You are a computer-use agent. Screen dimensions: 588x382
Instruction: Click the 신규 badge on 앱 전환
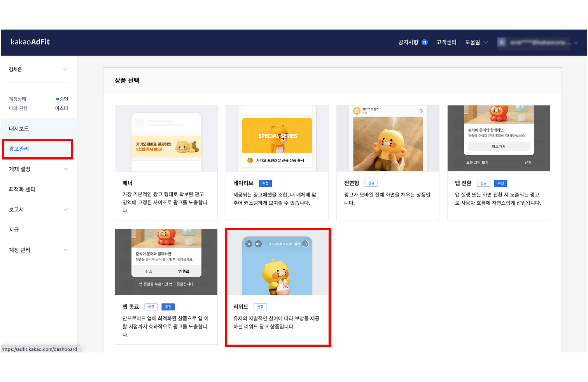[483, 183]
